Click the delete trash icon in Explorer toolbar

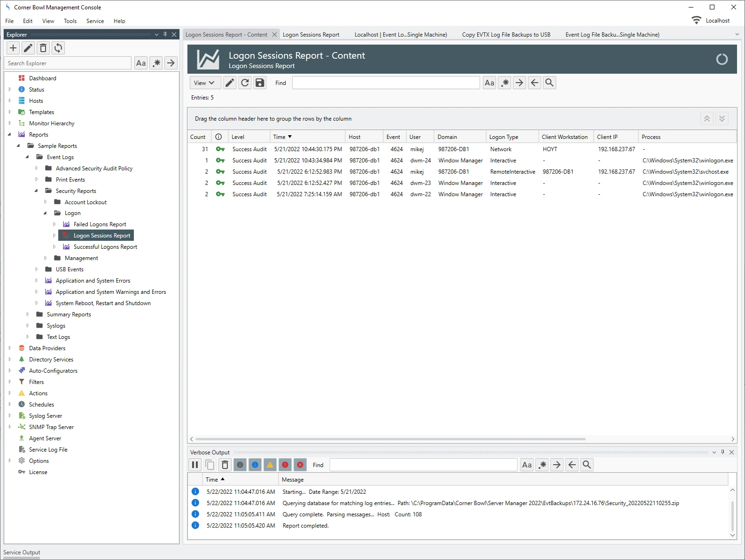coord(43,48)
